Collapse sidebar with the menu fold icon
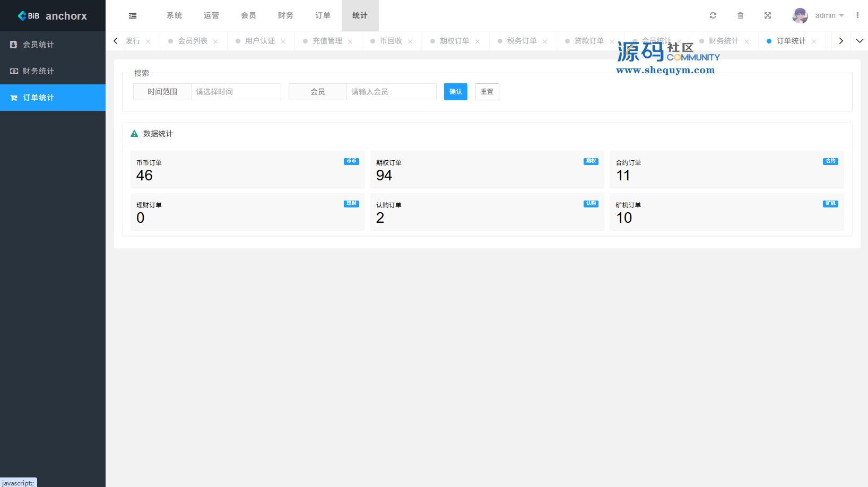868x487 pixels. coord(133,16)
